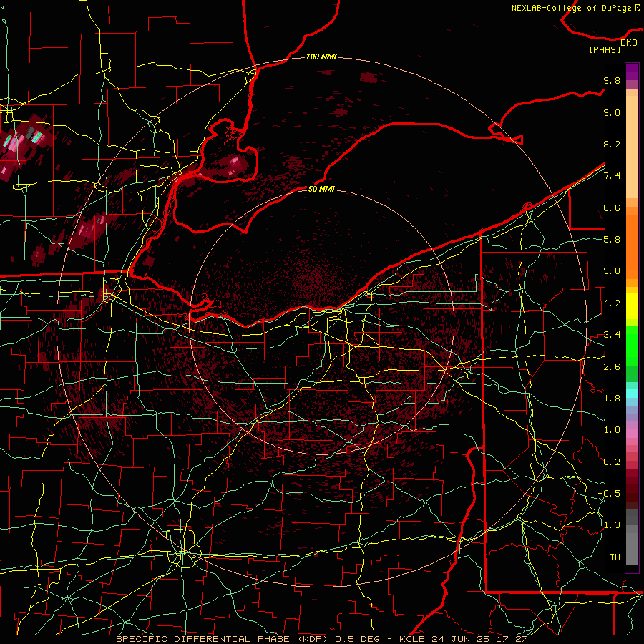Click the 50 NMI range ring label

click(321, 189)
